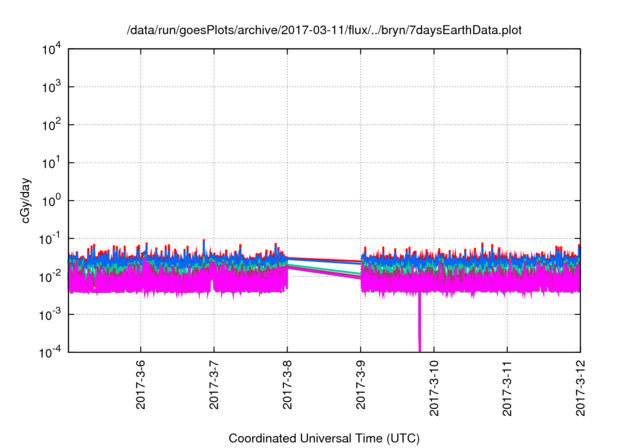Click the 2017-3-6 date label
Viewport: 640px width, 448px height.
click(x=140, y=384)
